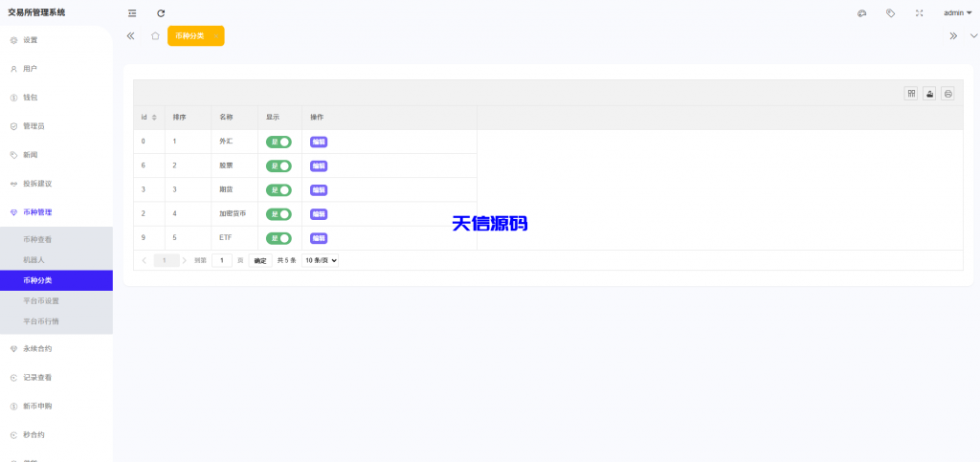This screenshot has width=980, height=462.
Task: Open the column filter grid icon
Action: (911, 94)
